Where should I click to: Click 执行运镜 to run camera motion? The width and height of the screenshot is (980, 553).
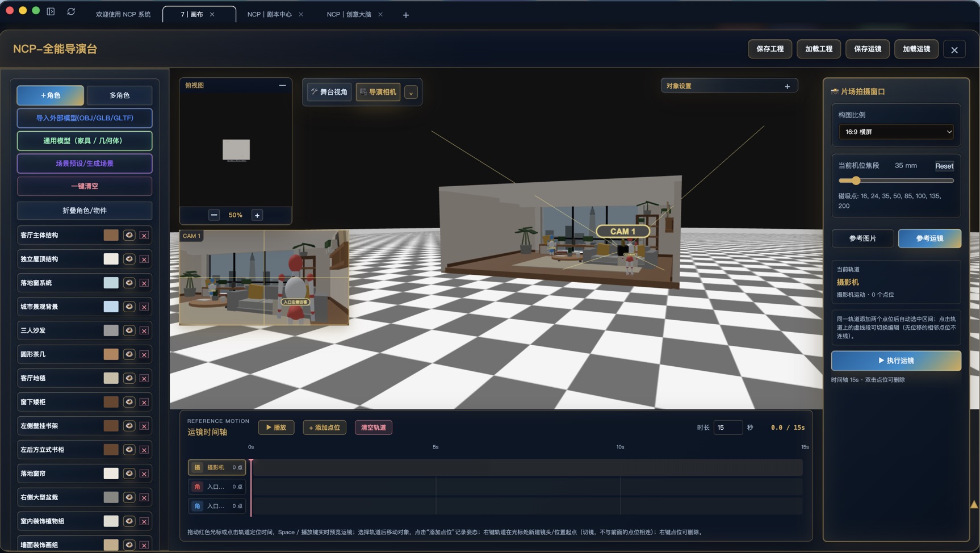coord(896,361)
